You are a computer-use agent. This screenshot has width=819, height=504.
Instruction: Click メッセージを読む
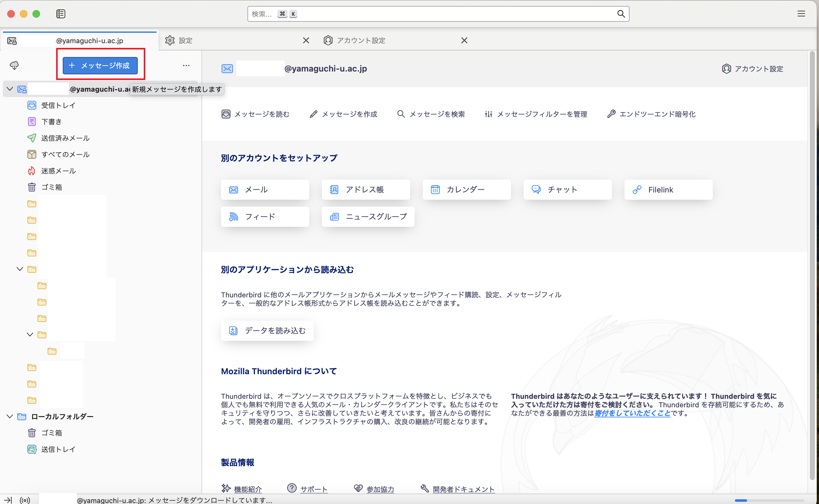pyautogui.click(x=255, y=114)
